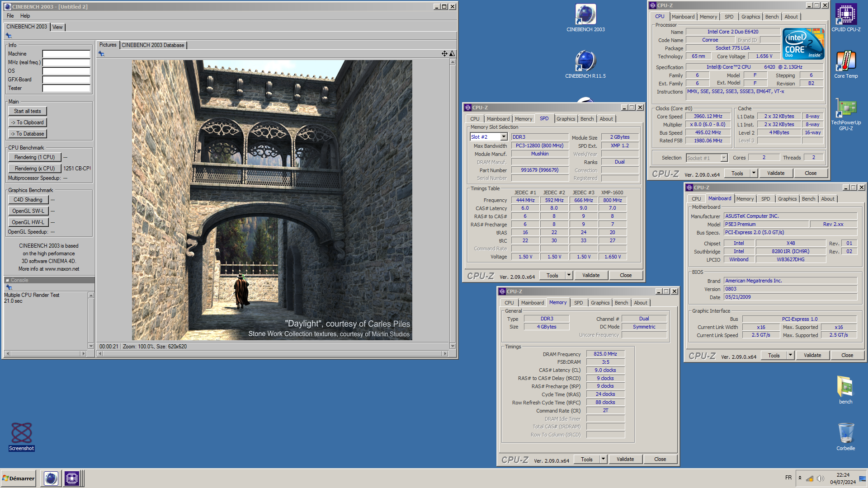868x488 pixels.
Task: Click the zoom icon in Pictures toolbar
Action: click(x=452, y=53)
